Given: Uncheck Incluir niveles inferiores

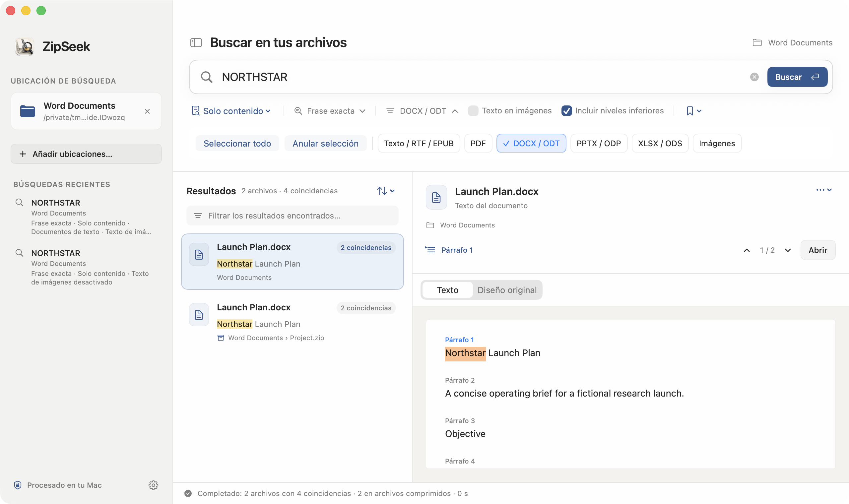Looking at the screenshot, I should [x=566, y=111].
